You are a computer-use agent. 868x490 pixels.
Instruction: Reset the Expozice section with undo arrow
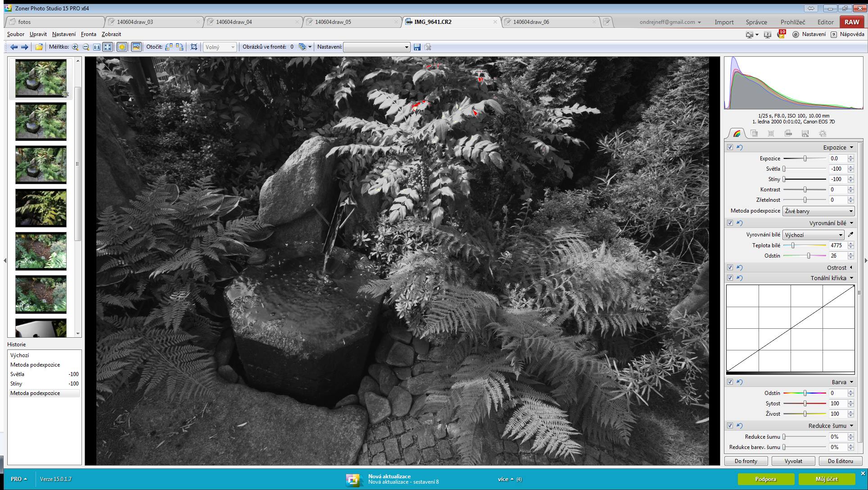coord(740,147)
